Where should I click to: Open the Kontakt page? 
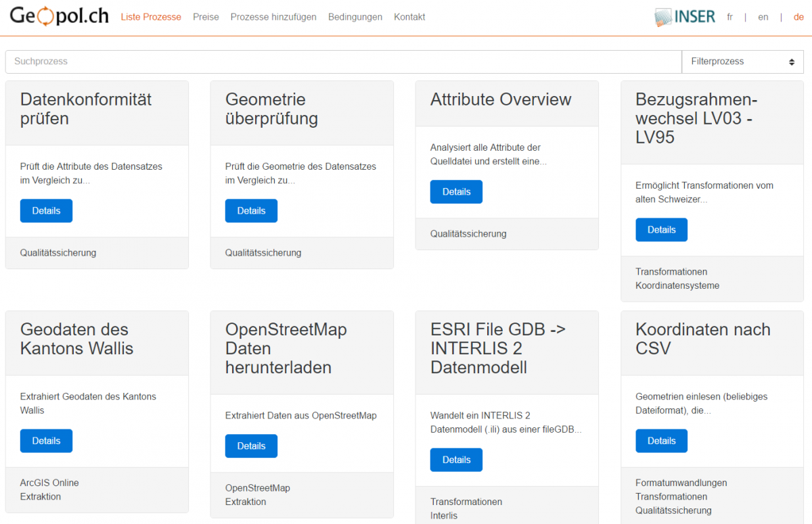coord(409,17)
